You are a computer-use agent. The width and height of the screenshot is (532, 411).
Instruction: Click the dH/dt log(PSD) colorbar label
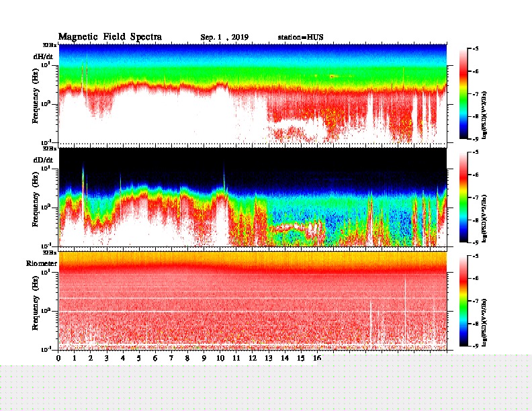(484, 115)
